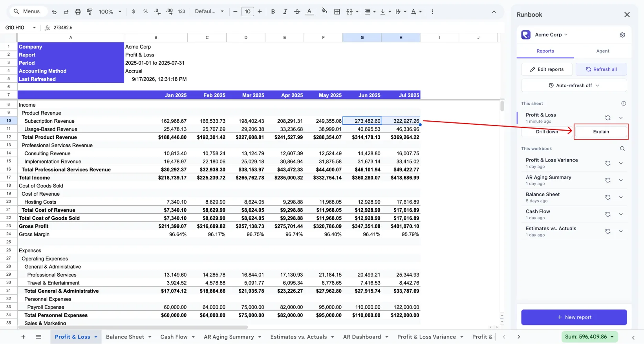This screenshot has height=344, width=644.
Task: Open Runbook settings gear icon
Action: tap(622, 35)
